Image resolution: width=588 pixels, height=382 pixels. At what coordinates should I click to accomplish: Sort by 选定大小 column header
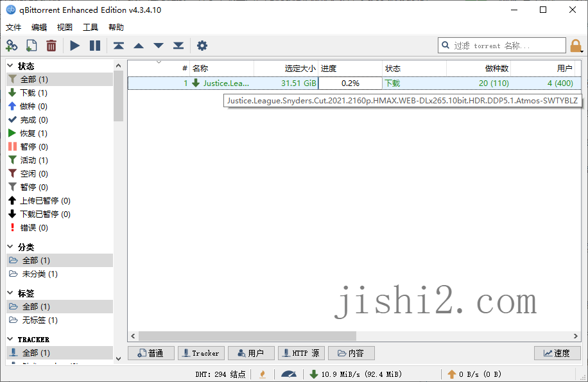[286, 69]
